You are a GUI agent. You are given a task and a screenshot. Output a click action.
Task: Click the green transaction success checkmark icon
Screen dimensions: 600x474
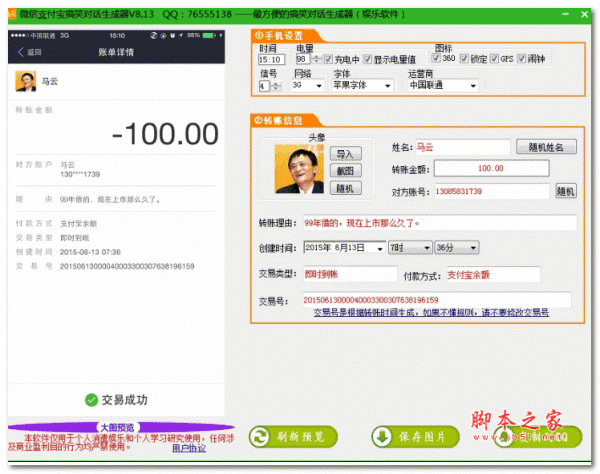(91, 400)
